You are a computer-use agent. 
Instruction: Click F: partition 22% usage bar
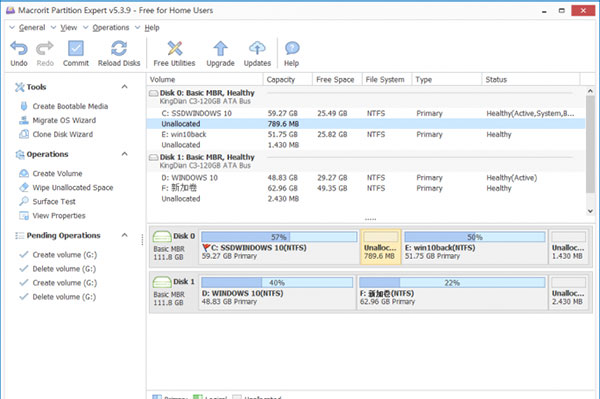[452, 282]
